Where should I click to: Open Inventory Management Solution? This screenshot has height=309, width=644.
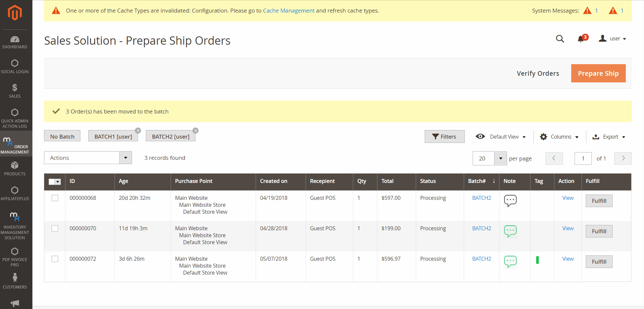click(15, 226)
